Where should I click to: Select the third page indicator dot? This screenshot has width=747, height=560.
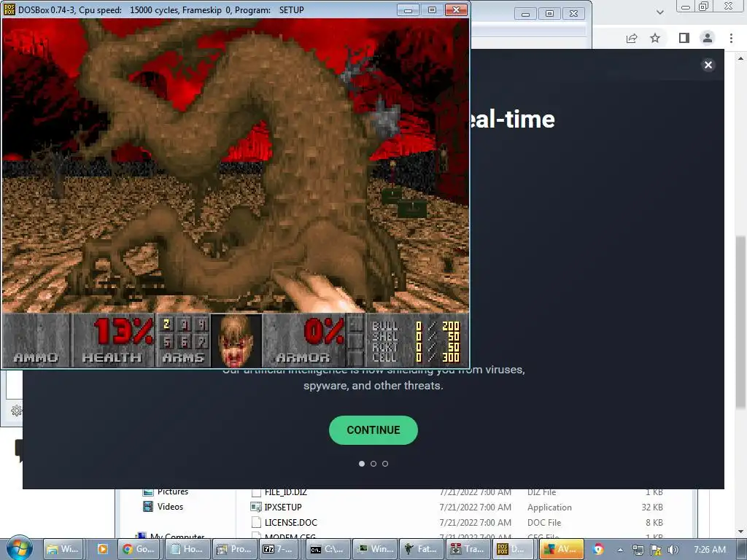pyautogui.click(x=385, y=463)
